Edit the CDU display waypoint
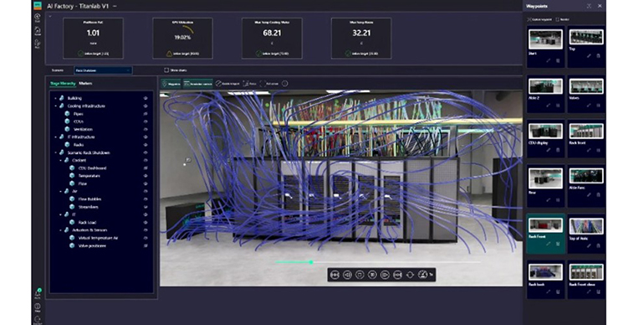Image resolution: width=644 pixels, height=325 pixels. 549,150
